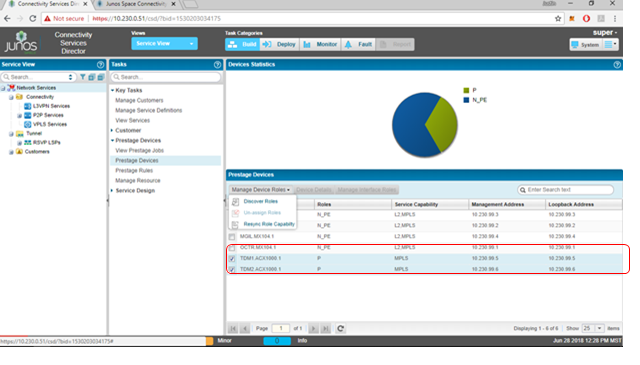Reload page using browser refresh icon

[33, 18]
